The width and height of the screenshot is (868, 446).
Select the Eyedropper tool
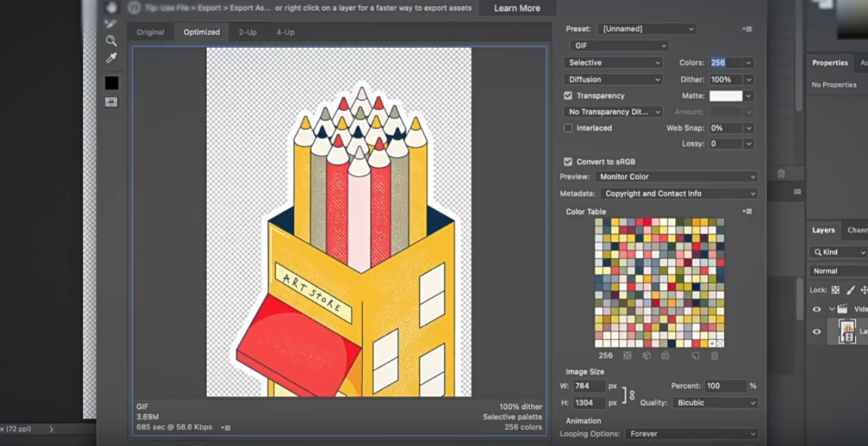[111, 58]
